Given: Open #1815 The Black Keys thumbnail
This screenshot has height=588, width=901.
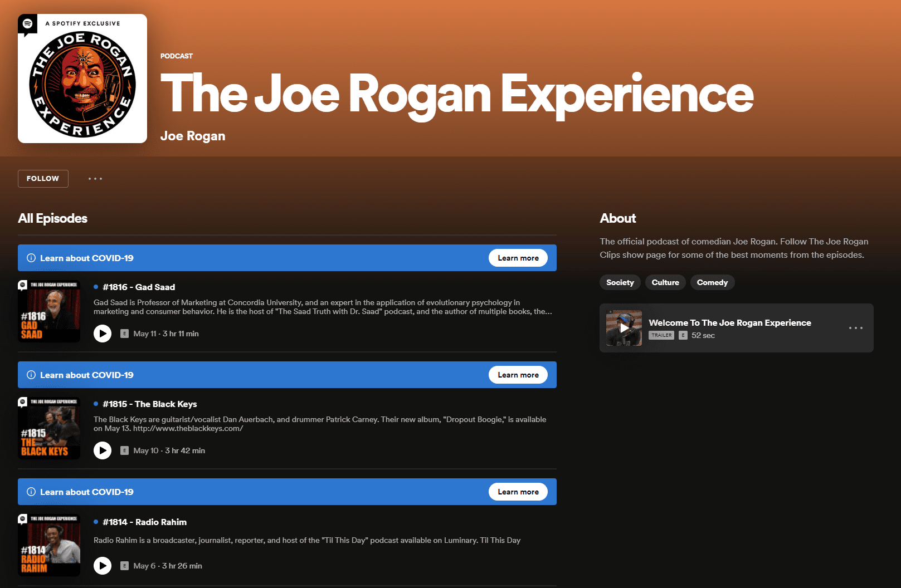Looking at the screenshot, I should [x=49, y=428].
